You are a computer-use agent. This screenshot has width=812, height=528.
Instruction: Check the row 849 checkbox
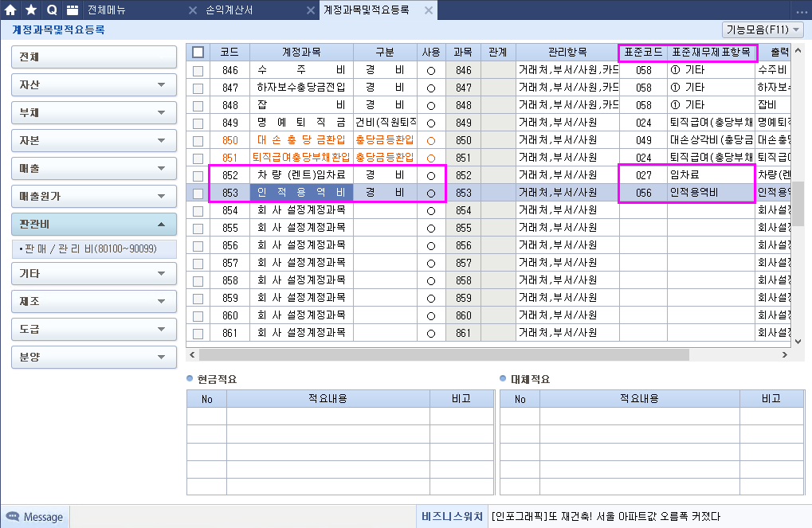(x=198, y=123)
